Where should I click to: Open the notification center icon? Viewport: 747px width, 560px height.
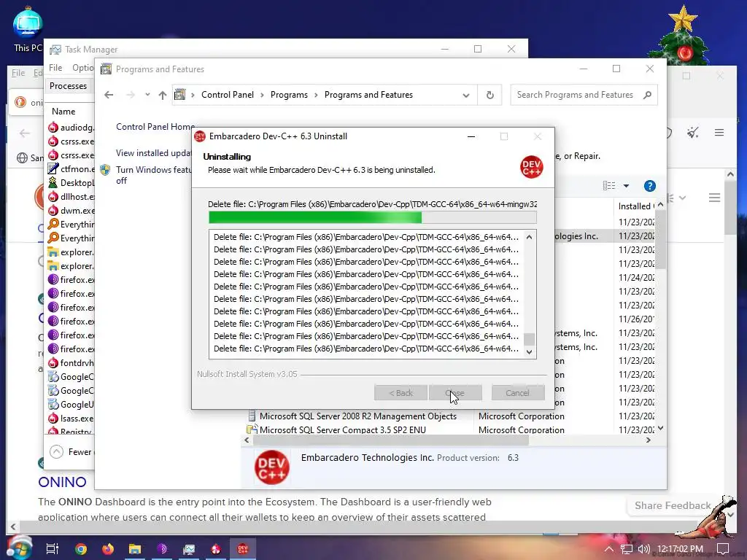tap(723, 549)
